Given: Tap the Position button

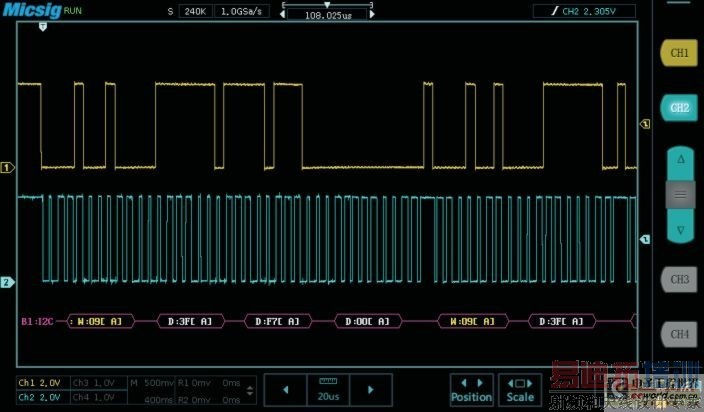Looking at the screenshot, I should pos(471,390).
